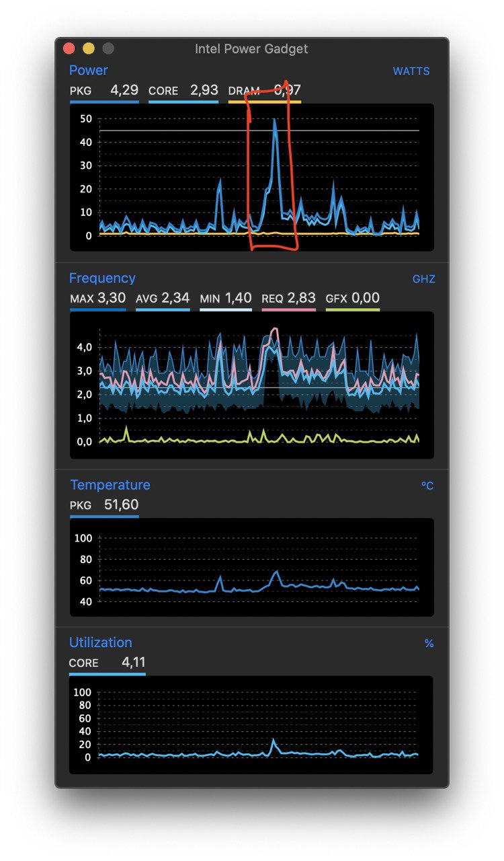Click the temperature graph plot area
Screen dimensions: 504x861
pyautogui.click(x=252, y=567)
